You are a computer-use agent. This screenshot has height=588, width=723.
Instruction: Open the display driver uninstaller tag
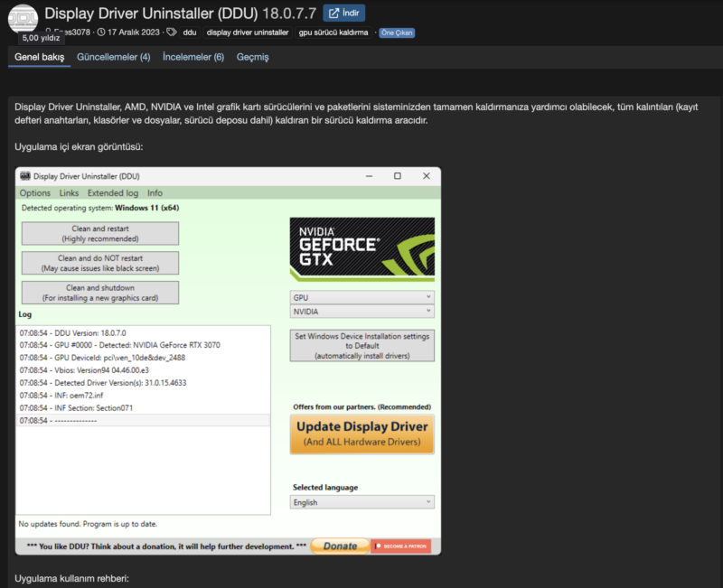248,33
